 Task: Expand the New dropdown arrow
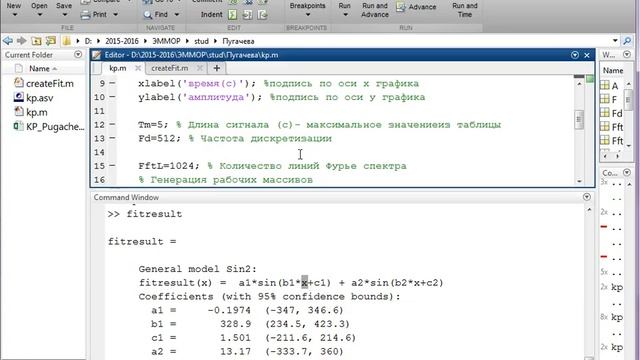[14, 15]
